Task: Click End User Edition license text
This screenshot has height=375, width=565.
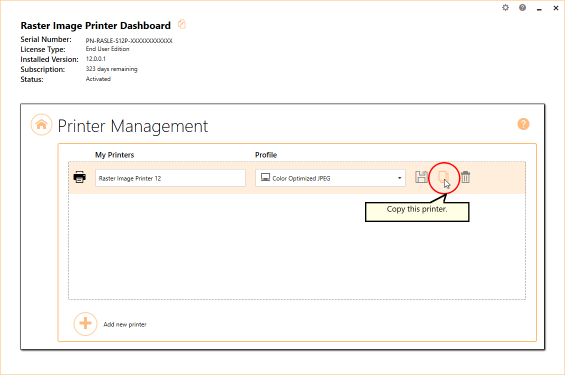Action: [x=107, y=49]
